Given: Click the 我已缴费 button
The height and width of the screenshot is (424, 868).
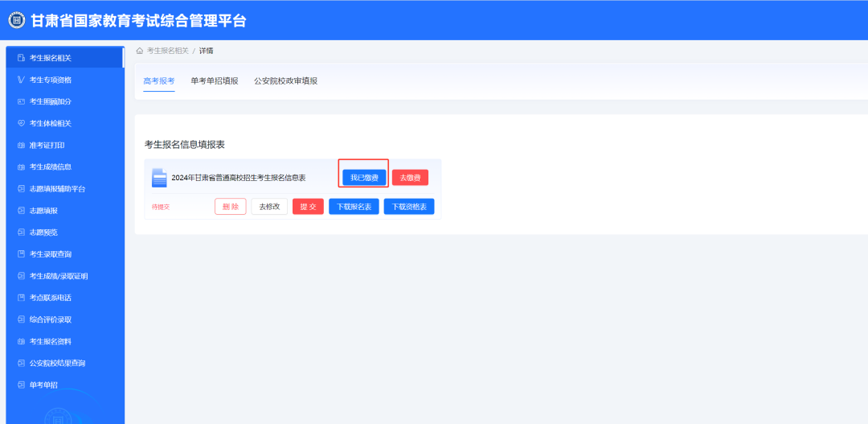Looking at the screenshot, I should pos(364,178).
